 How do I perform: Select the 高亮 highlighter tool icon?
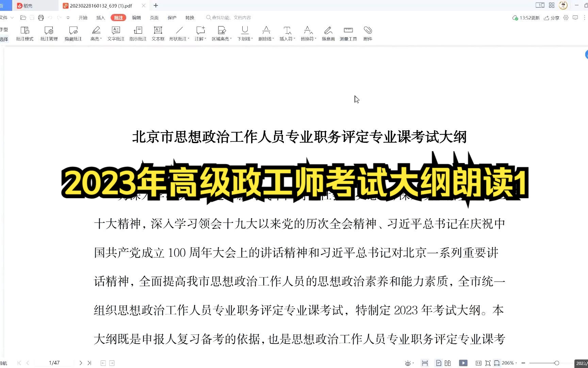tap(96, 30)
